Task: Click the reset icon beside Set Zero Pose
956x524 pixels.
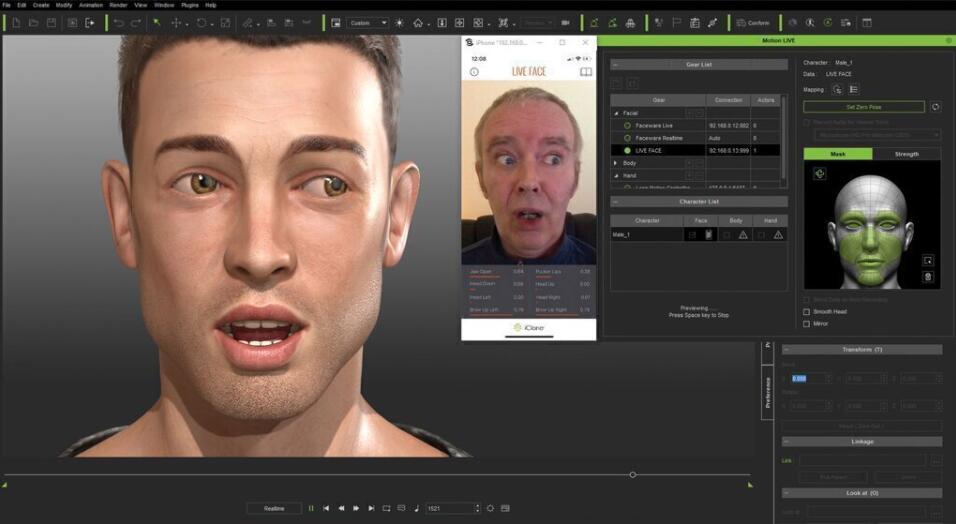Action: pos(935,107)
